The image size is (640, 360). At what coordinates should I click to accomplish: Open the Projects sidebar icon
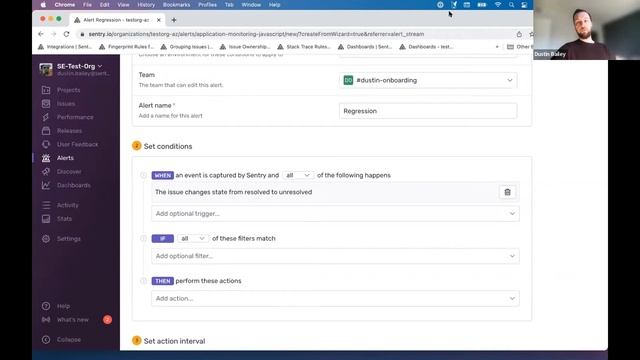[46, 90]
